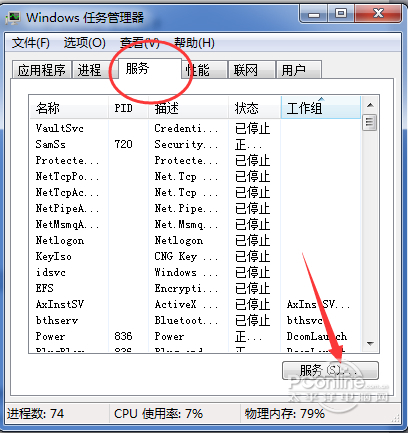Sort by the 工作组 column header
The image size is (408, 433).
(321, 108)
